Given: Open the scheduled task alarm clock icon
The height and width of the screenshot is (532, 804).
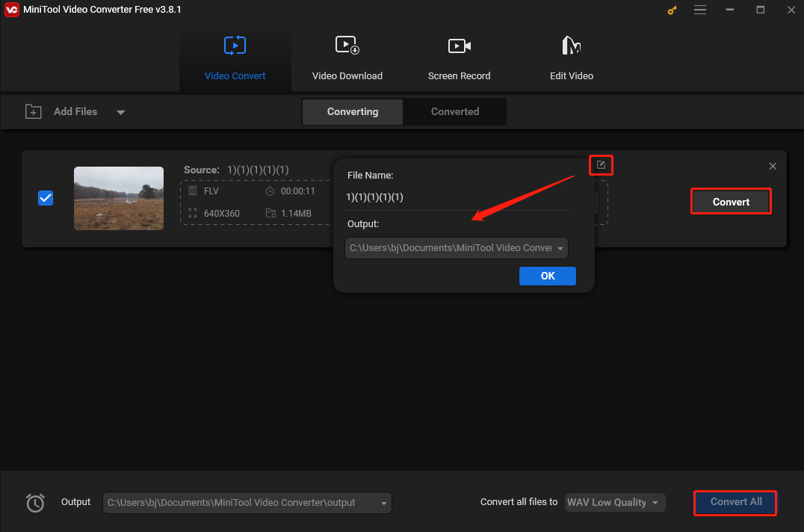Looking at the screenshot, I should pos(35,503).
